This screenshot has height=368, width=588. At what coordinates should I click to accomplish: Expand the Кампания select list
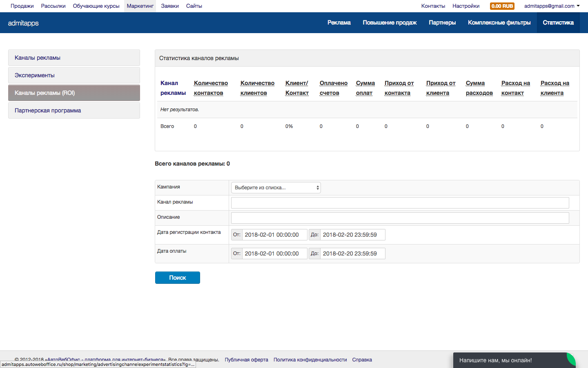276,188
